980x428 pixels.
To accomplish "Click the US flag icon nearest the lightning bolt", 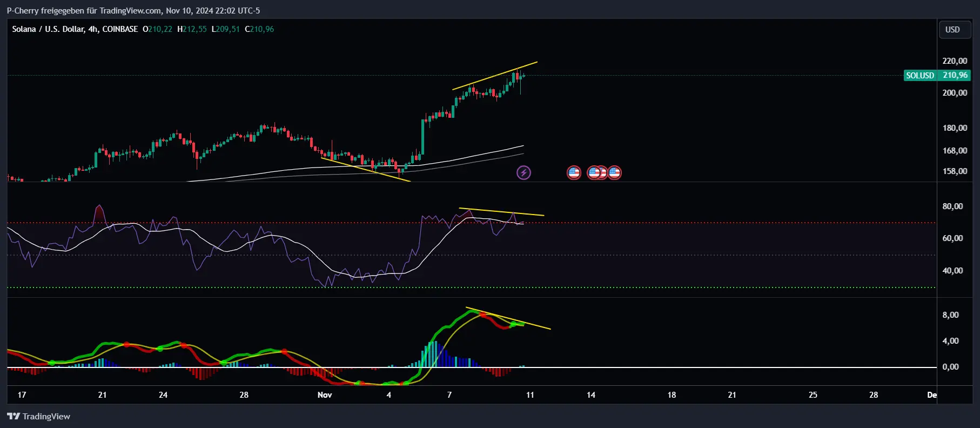I will (574, 173).
